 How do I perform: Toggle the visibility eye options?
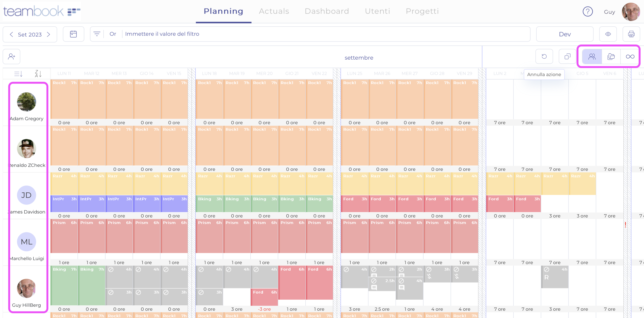pos(608,34)
